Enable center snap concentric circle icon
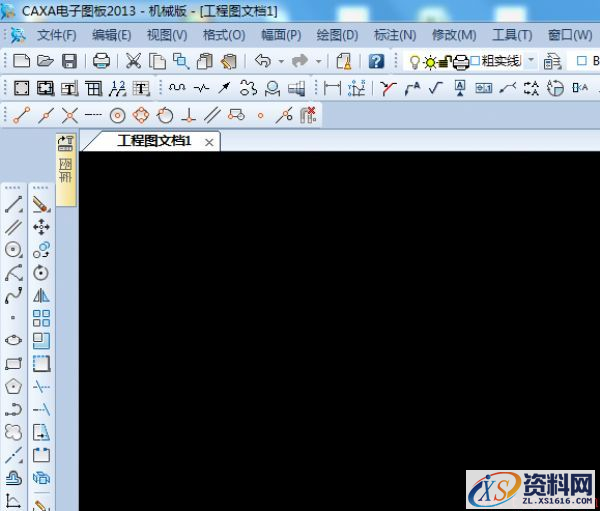The width and height of the screenshot is (600, 511). 117,115
